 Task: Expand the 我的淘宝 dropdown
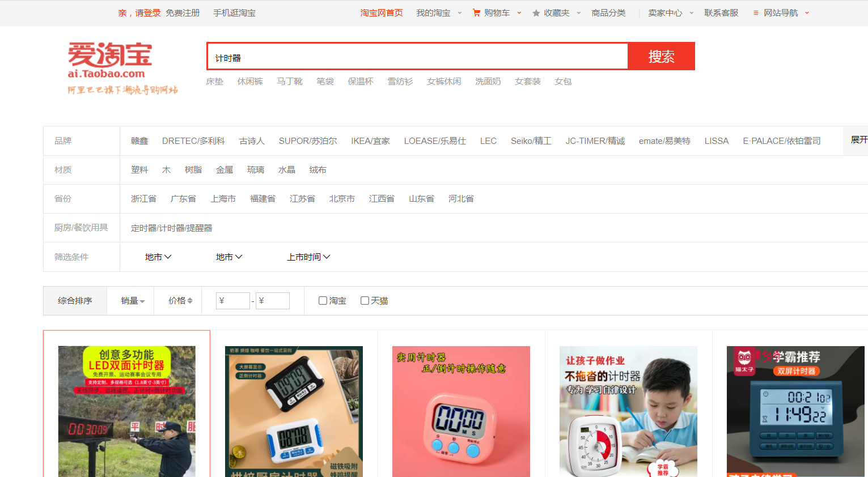click(x=460, y=13)
